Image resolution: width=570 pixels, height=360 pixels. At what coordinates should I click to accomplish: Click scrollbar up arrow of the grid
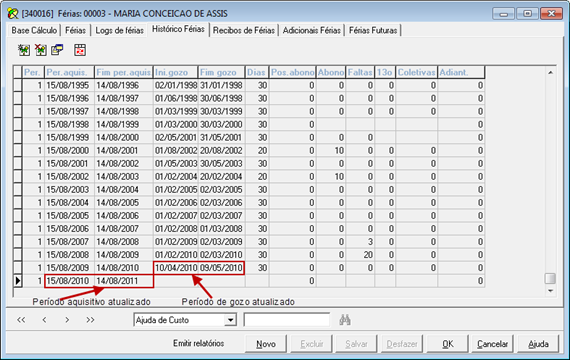point(550,73)
